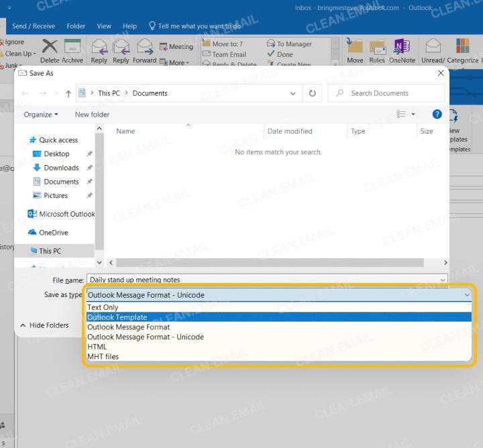Click the Archive icon in Outlook ribbon
The image size is (483, 448).
(x=72, y=46)
